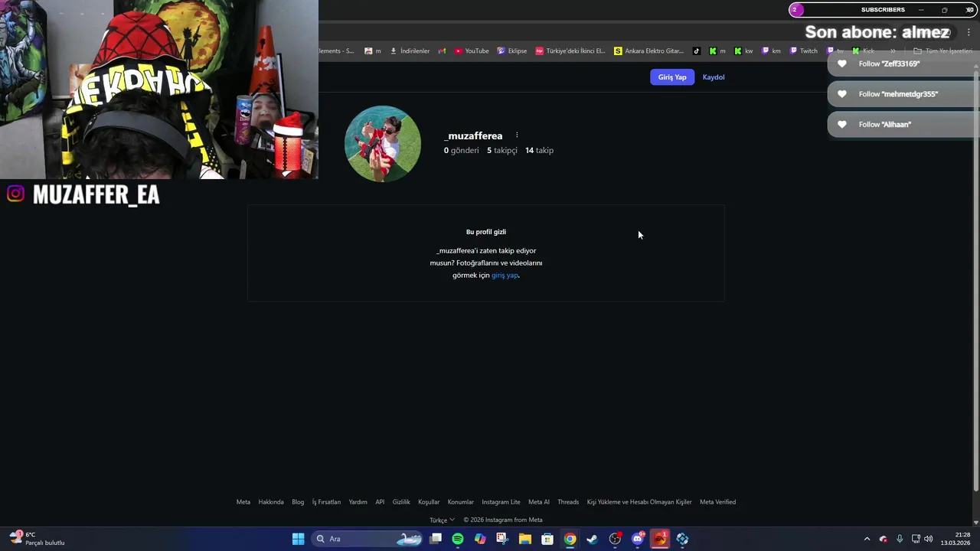Open the volume speaker tray icon
Screen dimensions: 980x551
click(929, 539)
